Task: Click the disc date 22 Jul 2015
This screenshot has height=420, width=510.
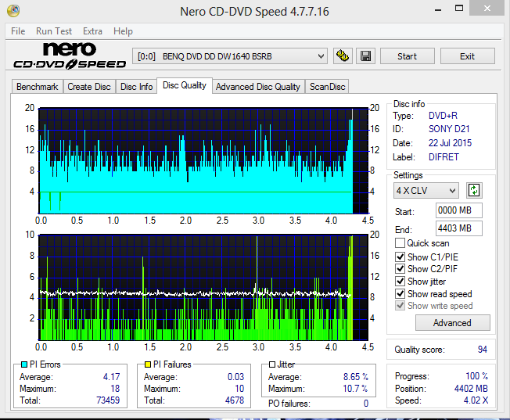Action: click(450, 143)
